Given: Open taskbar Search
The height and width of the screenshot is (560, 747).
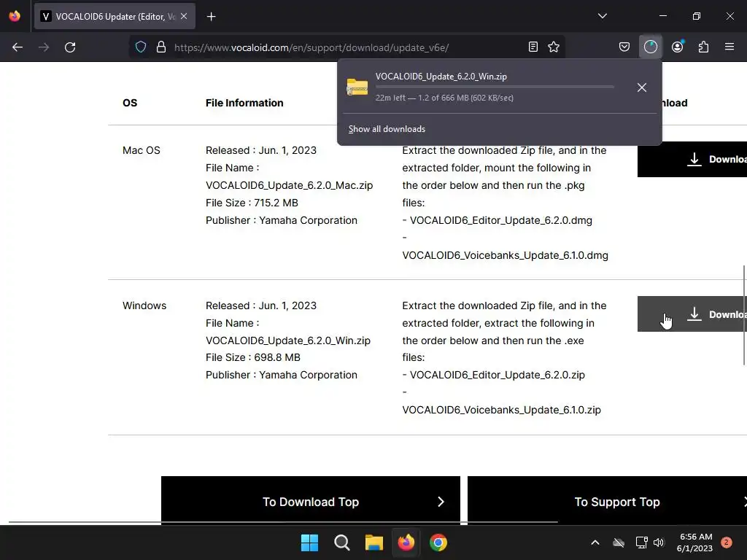Looking at the screenshot, I should (341, 542).
